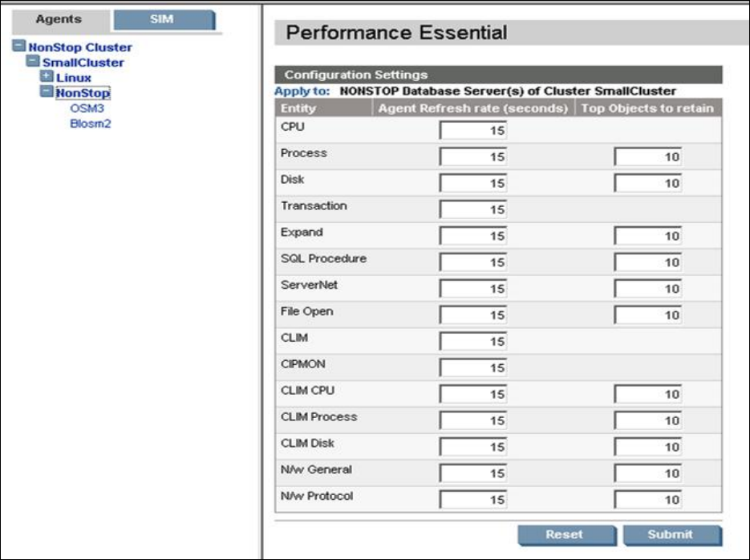750x560 pixels.
Task: Edit Process Top Objects to retain field
Action: [x=648, y=157]
